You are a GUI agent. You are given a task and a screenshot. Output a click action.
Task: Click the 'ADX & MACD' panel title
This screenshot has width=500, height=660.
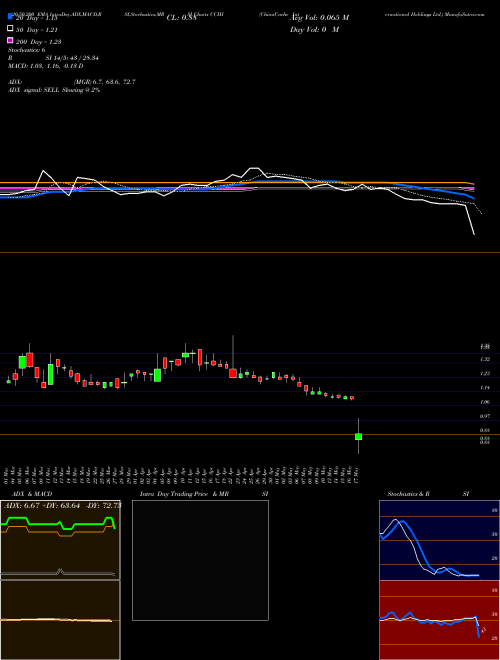[32, 494]
